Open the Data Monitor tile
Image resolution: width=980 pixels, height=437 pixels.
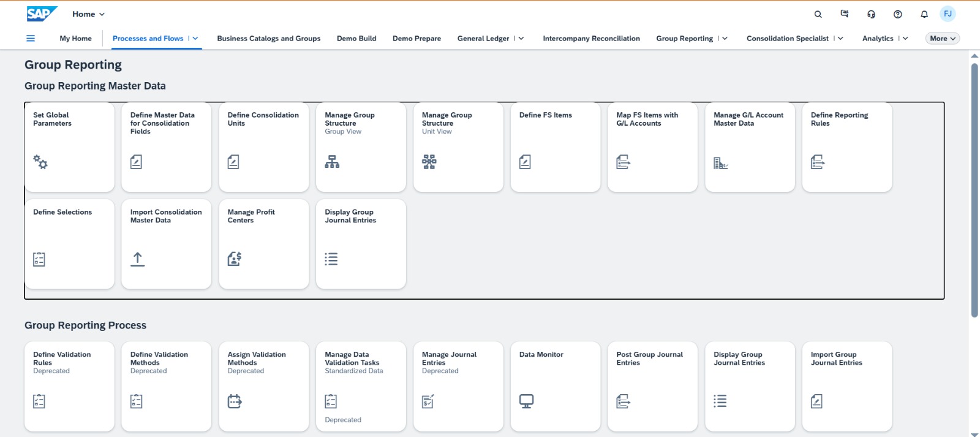coord(555,386)
